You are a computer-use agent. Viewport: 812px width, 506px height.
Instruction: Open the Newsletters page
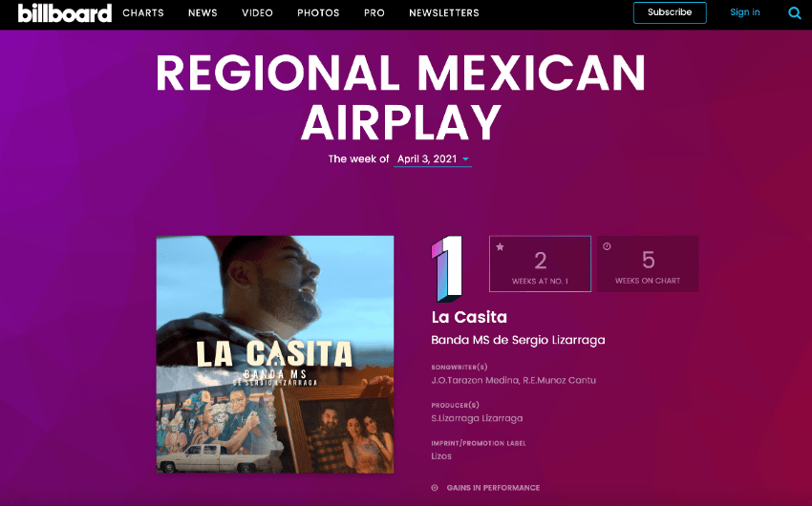444,13
